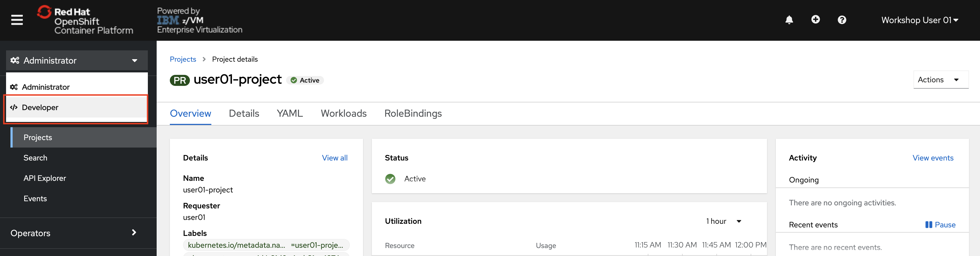Collapse the Administrator perspective switcher dropdown
This screenshot has height=256, width=980.
[77, 61]
